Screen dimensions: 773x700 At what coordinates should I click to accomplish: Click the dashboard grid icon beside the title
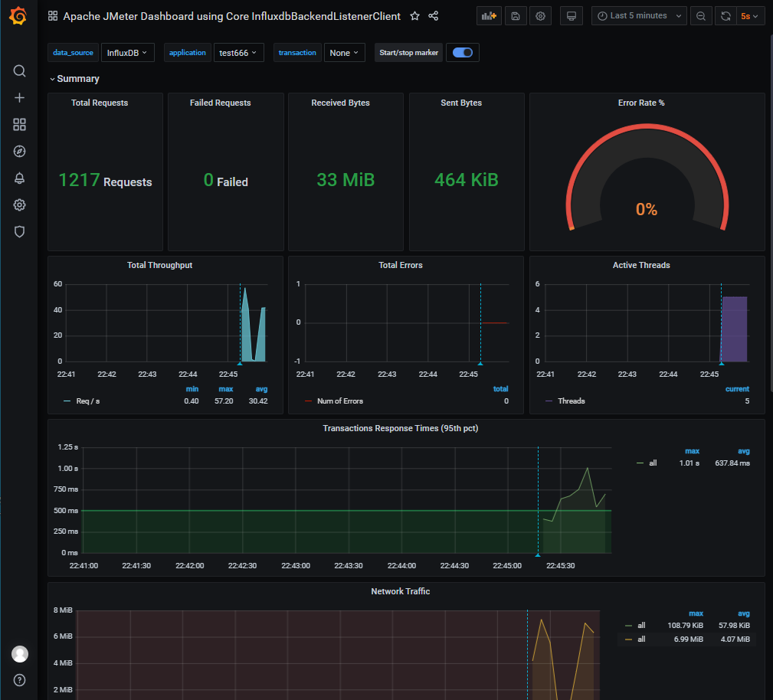coord(53,16)
